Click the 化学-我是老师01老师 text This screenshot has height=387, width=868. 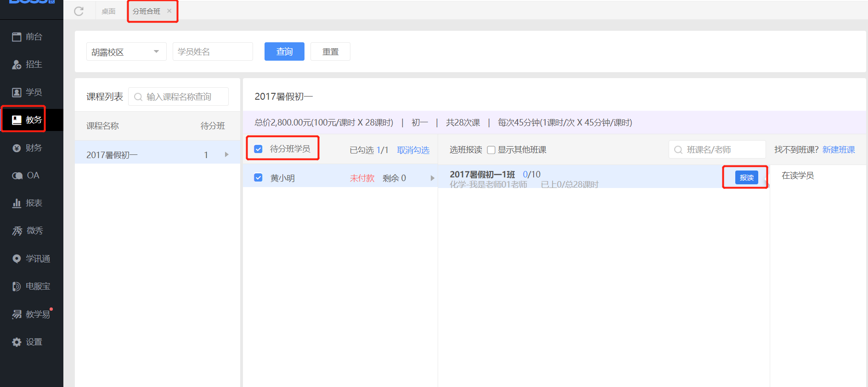(488, 184)
